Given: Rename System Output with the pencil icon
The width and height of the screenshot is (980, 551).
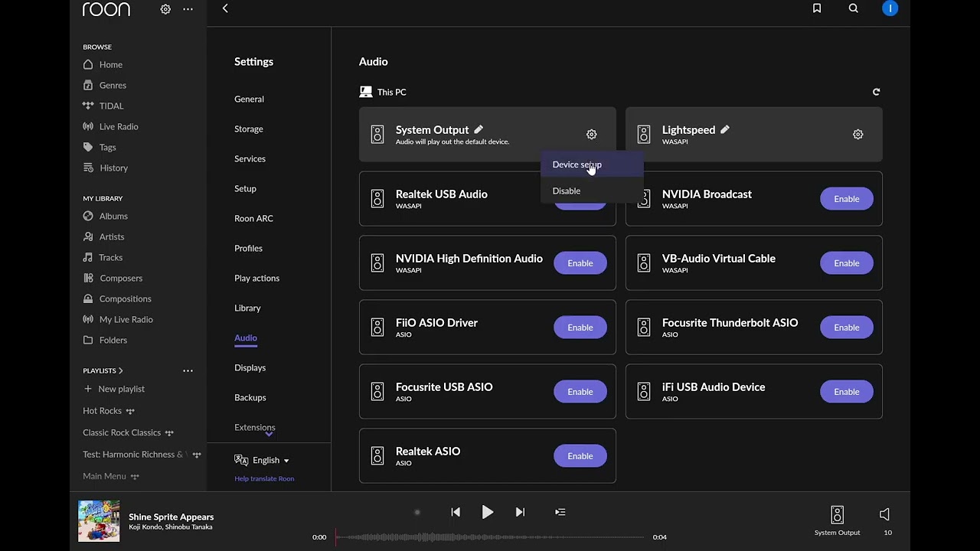Looking at the screenshot, I should (x=479, y=129).
